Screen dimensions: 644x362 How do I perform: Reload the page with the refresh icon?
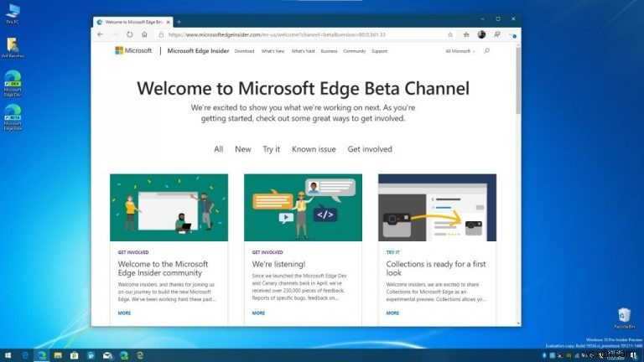[x=130, y=34]
